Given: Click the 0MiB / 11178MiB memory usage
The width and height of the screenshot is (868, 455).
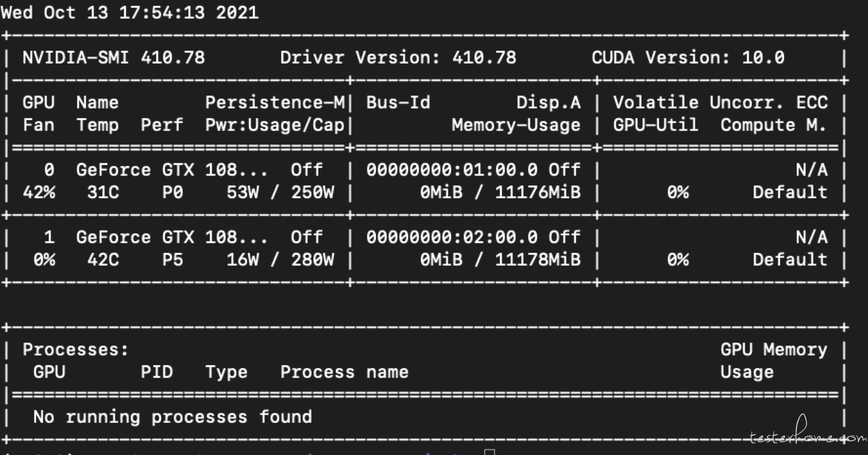Looking at the screenshot, I should (x=500, y=260).
